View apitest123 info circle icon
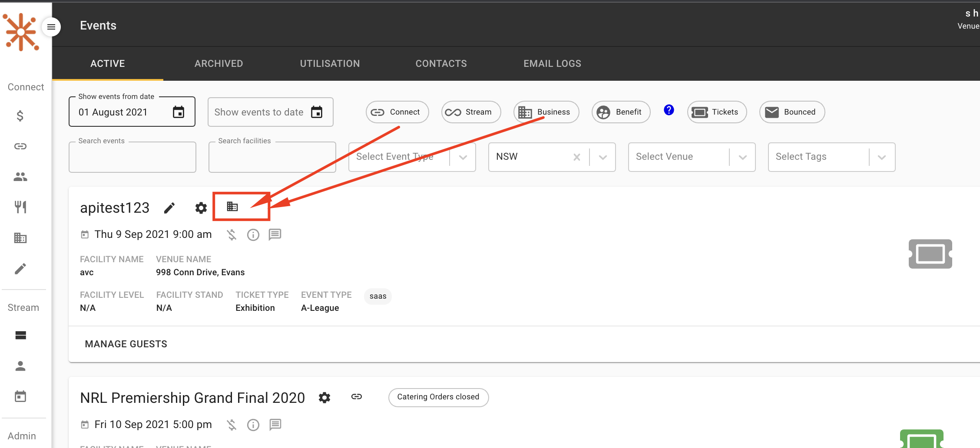This screenshot has width=980, height=448. pos(253,235)
